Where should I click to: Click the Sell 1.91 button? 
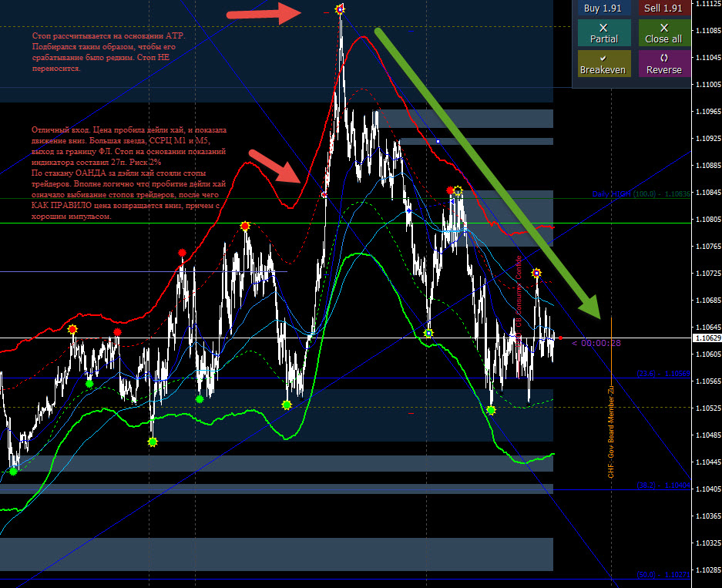pyautogui.click(x=664, y=8)
